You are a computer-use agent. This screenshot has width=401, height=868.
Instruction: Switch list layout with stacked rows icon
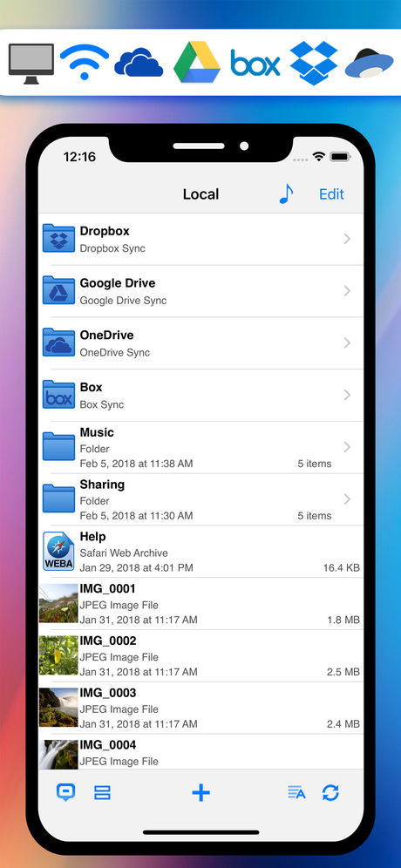tap(103, 793)
